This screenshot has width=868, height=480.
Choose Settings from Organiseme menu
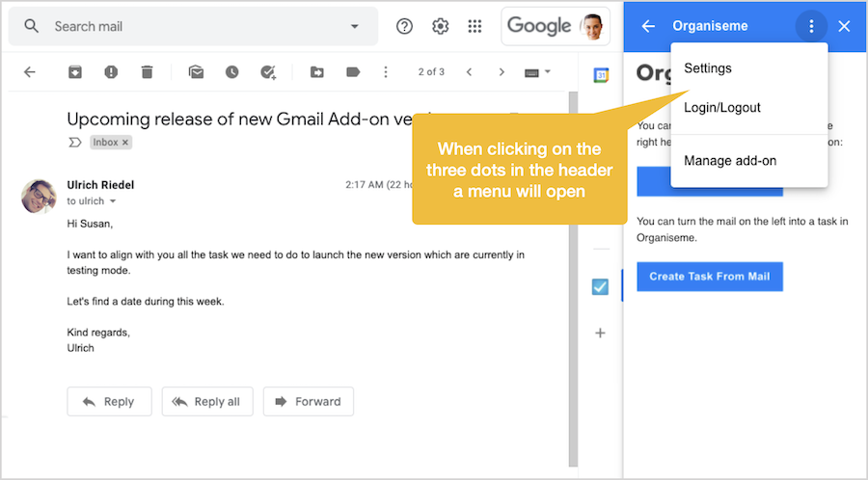708,68
